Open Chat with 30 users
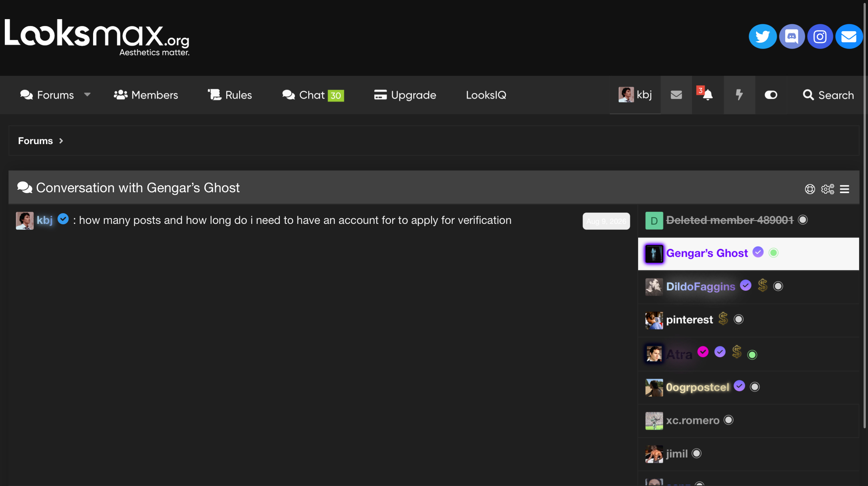 tap(313, 95)
